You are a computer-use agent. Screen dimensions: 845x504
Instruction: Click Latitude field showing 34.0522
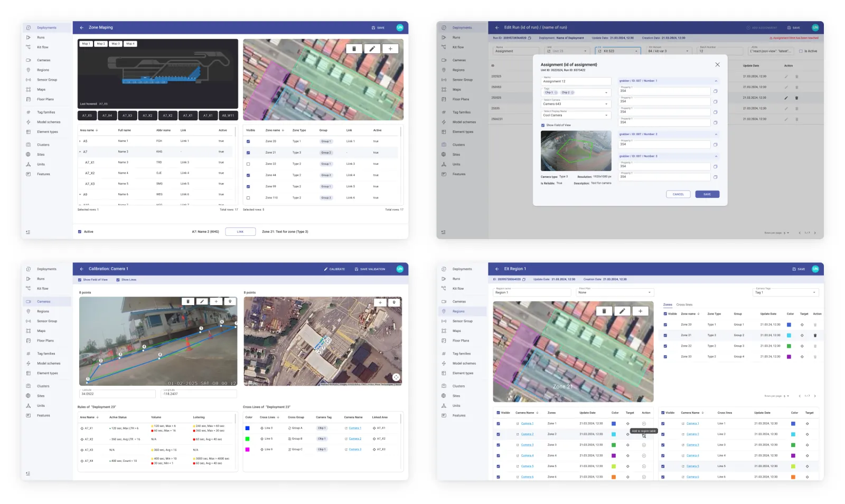117,393
